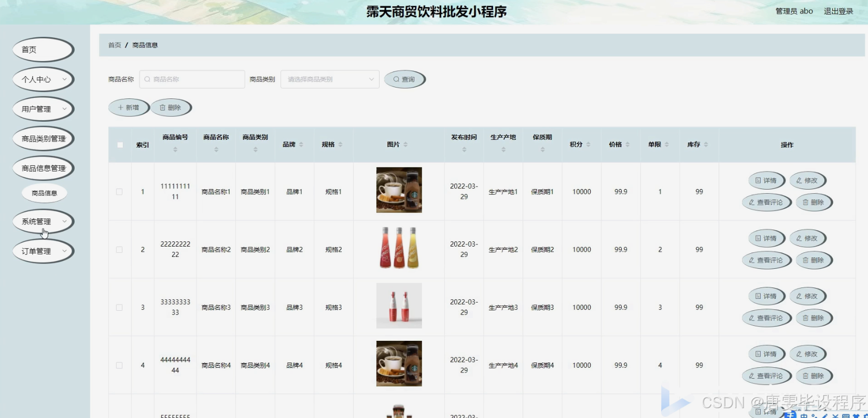Click the 保质期3 table cell

coord(542,308)
